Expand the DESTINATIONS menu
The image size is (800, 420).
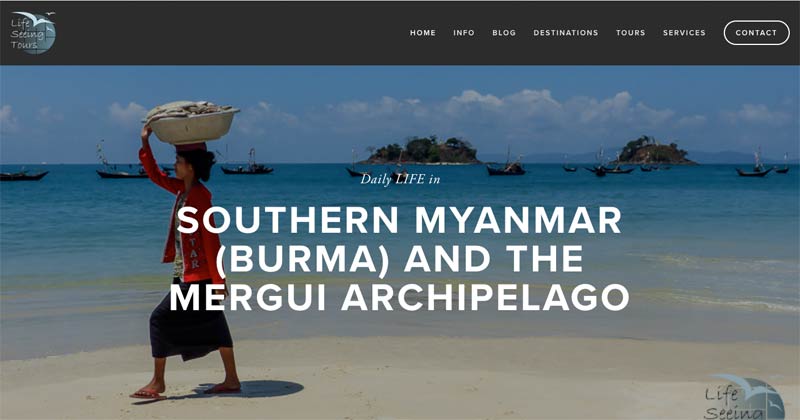566,33
